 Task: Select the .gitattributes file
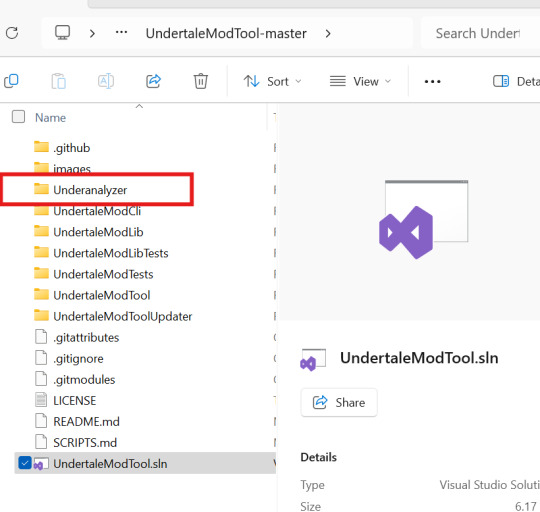click(x=86, y=337)
